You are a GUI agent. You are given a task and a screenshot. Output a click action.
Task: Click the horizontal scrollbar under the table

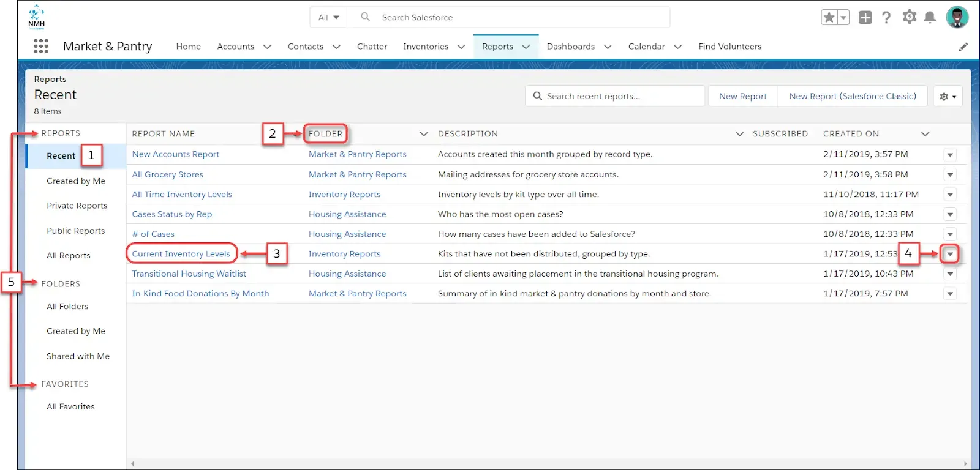tap(549, 464)
